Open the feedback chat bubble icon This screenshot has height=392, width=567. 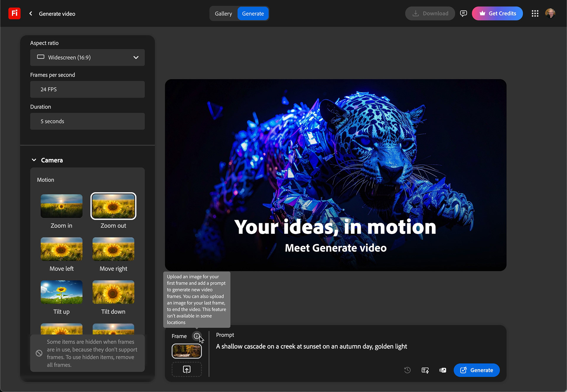pos(463,13)
